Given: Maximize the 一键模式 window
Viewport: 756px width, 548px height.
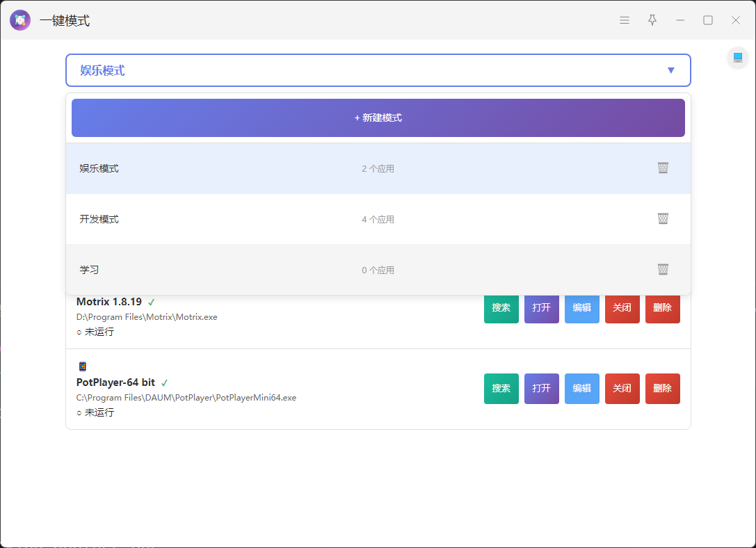Looking at the screenshot, I should pos(707,20).
